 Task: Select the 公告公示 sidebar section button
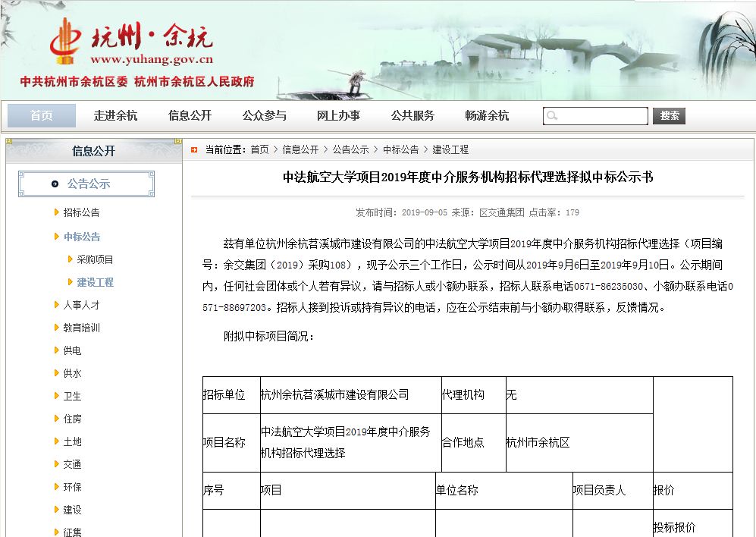click(86, 184)
